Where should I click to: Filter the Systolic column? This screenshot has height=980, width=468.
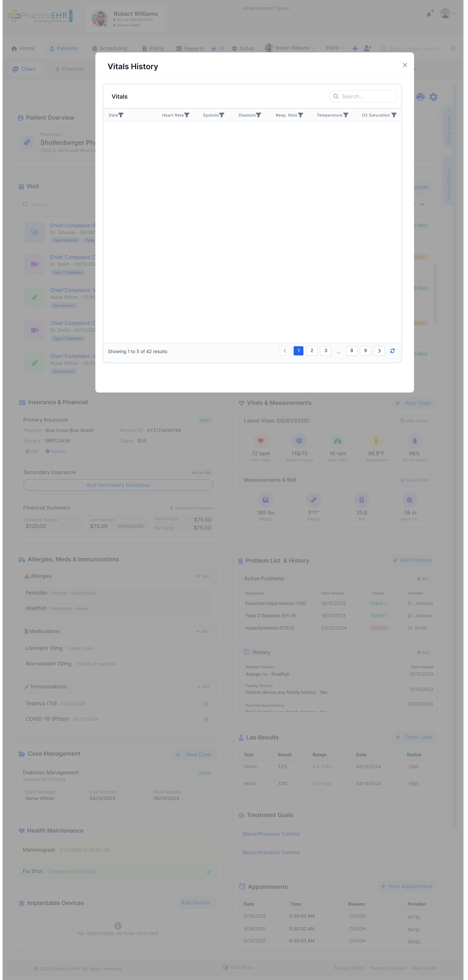(x=222, y=115)
